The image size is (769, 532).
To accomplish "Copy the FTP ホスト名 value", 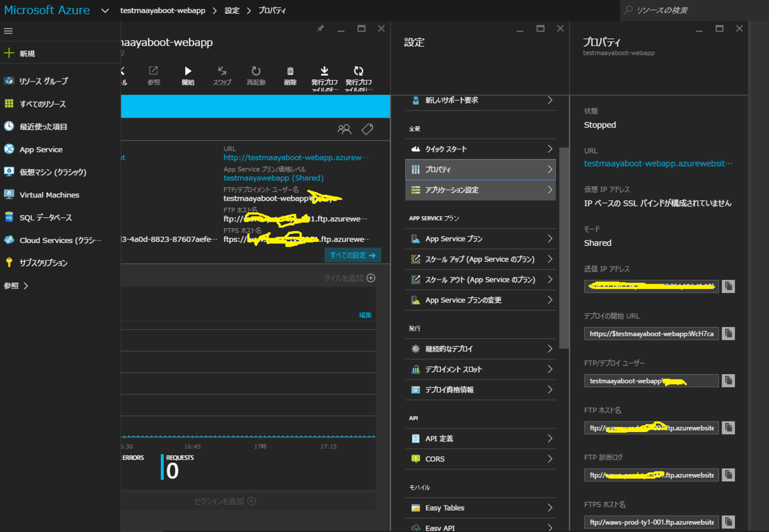I will pos(728,427).
